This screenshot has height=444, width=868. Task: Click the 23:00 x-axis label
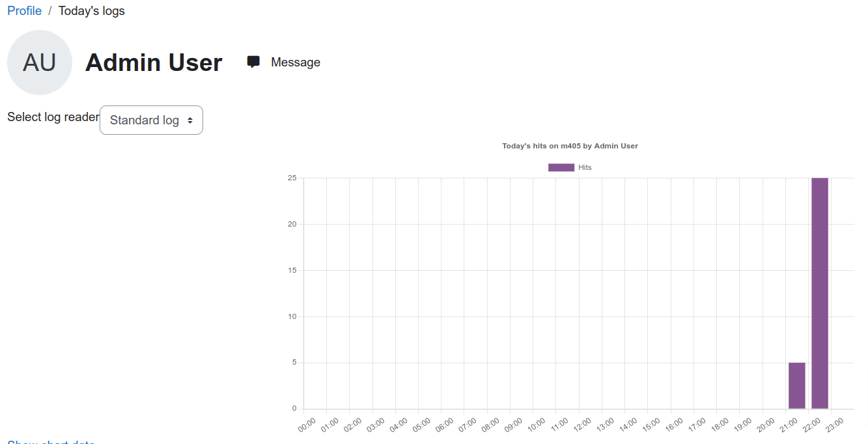835,424
